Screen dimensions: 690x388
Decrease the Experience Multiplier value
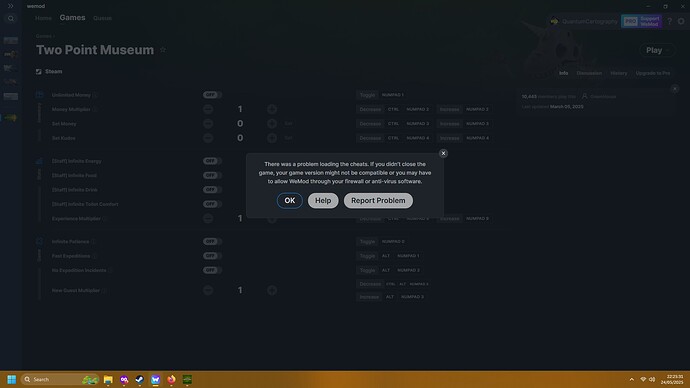208,218
